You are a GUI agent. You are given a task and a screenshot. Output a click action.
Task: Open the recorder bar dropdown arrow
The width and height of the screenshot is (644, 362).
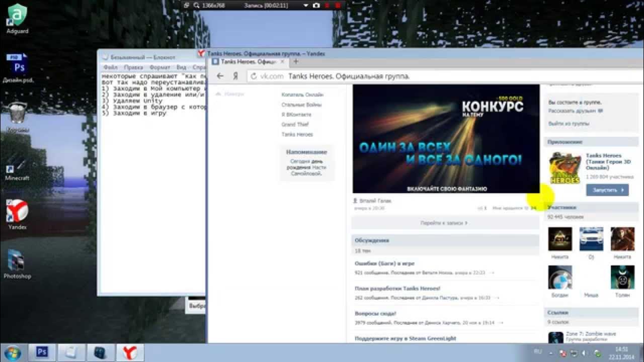click(x=305, y=5)
